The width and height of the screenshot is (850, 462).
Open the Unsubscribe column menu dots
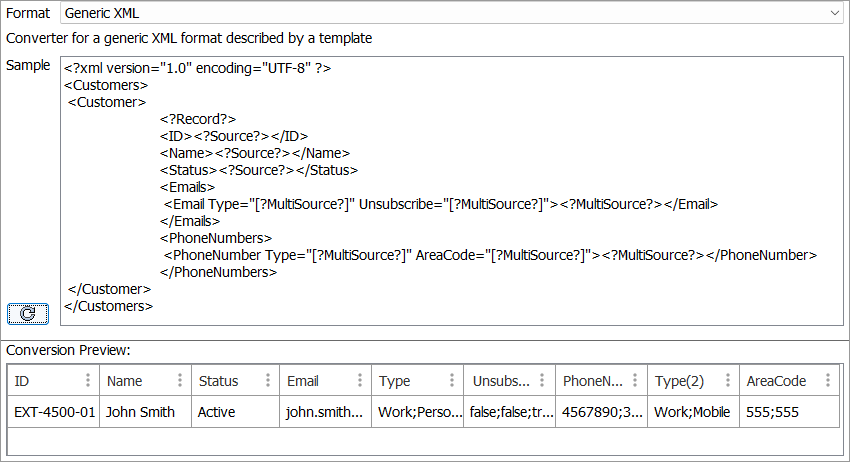click(543, 381)
